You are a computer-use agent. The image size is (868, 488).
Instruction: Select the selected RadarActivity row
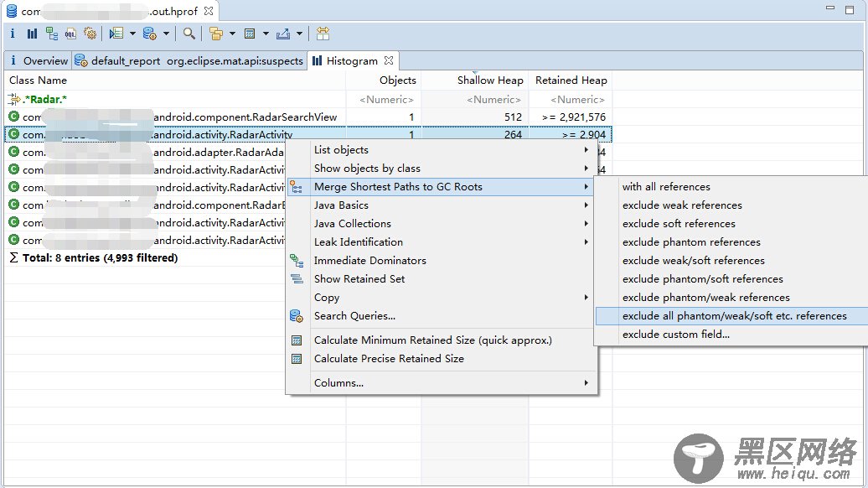pos(308,135)
